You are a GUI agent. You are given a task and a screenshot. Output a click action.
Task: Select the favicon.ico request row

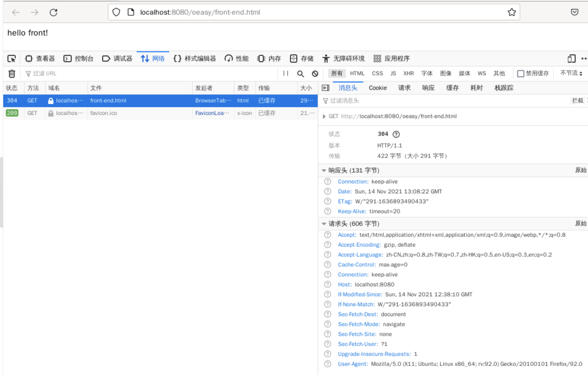[x=160, y=113]
